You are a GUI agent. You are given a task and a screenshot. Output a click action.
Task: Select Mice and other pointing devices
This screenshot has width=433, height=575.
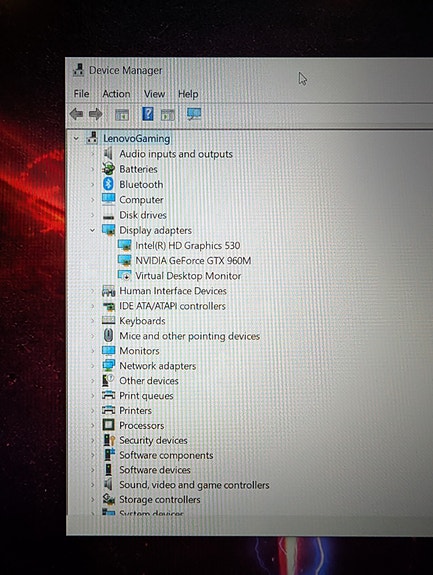pos(190,336)
